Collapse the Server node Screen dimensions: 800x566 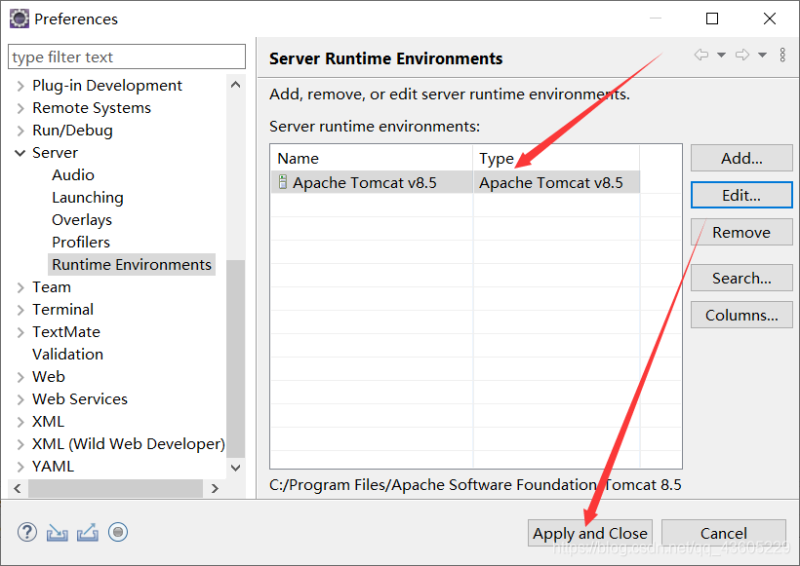[x=20, y=153]
